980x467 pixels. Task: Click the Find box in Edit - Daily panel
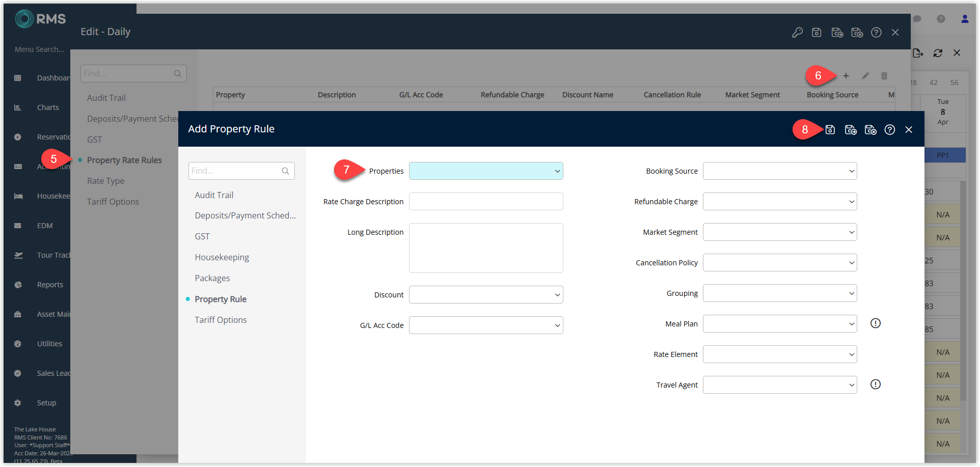[x=133, y=74]
